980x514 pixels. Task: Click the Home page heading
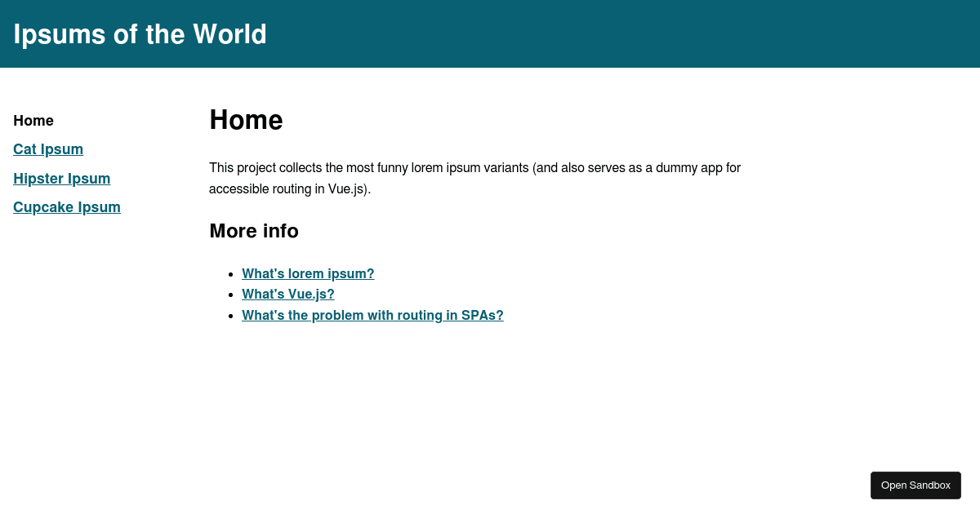246,120
